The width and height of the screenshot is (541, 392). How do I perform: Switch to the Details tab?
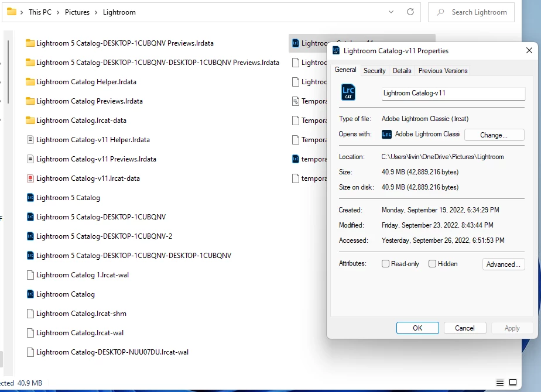tap(402, 71)
